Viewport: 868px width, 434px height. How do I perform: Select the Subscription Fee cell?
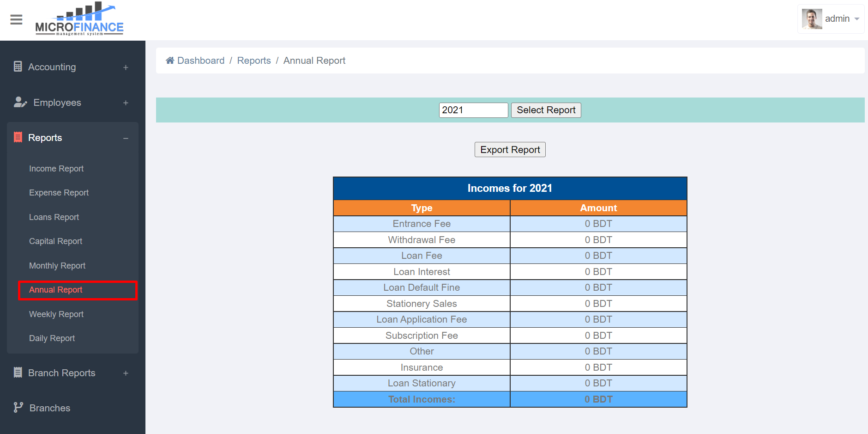pyautogui.click(x=422, y=336)
